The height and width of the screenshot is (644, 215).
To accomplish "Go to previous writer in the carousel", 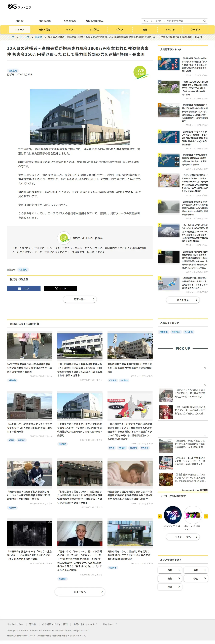I will pos(160,516).
